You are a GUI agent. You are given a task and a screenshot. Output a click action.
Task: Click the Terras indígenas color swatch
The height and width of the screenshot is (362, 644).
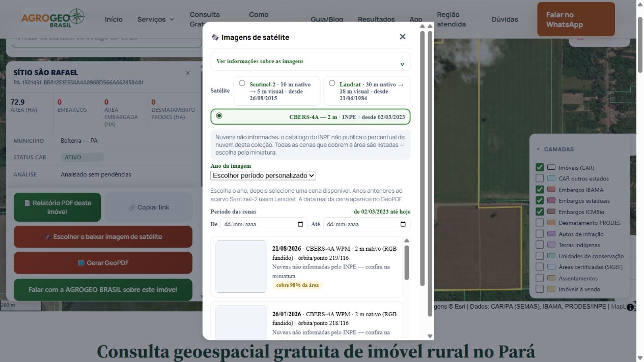pos(551,245)
